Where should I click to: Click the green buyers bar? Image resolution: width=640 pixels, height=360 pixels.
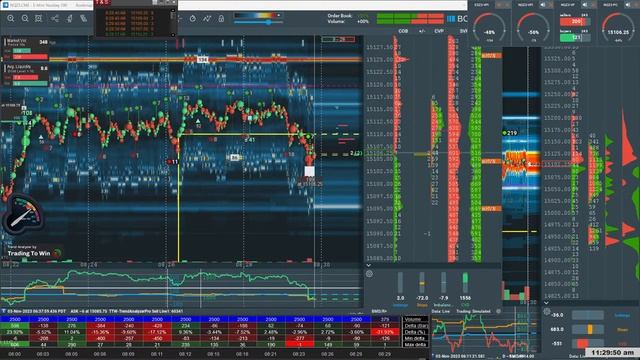575,37
